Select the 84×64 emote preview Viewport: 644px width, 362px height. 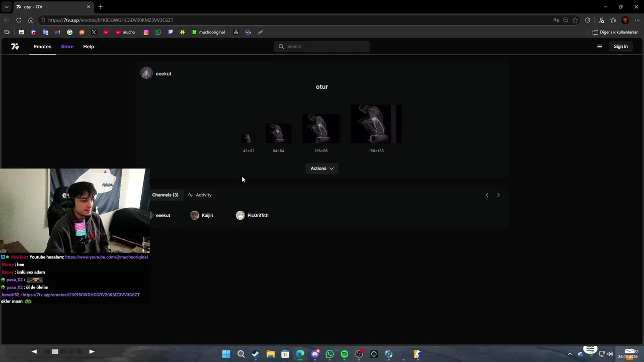coord(278,134)
